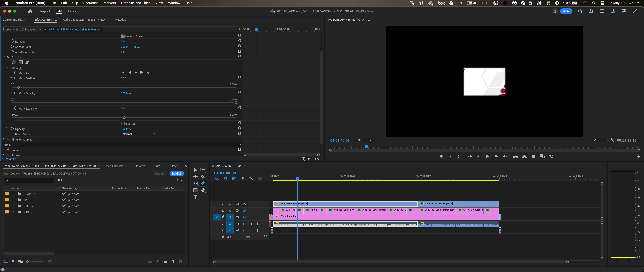Click the Publish button
Screen dimensions: 644x272
coord(176,174)
